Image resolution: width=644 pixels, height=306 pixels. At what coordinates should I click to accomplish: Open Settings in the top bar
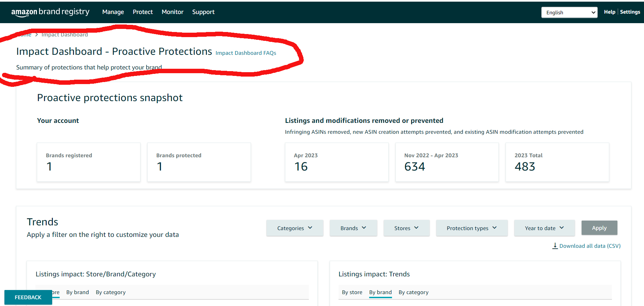tap(630, 12)
